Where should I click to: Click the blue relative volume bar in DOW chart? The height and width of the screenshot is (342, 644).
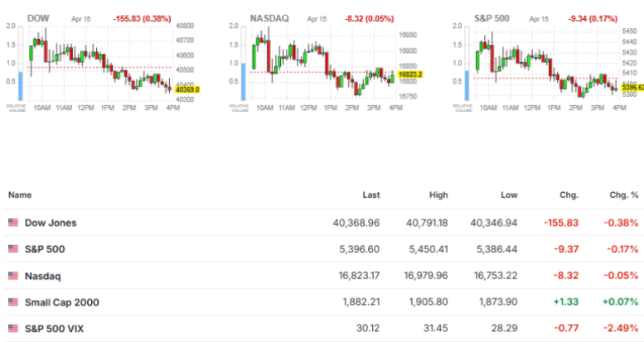21,86
